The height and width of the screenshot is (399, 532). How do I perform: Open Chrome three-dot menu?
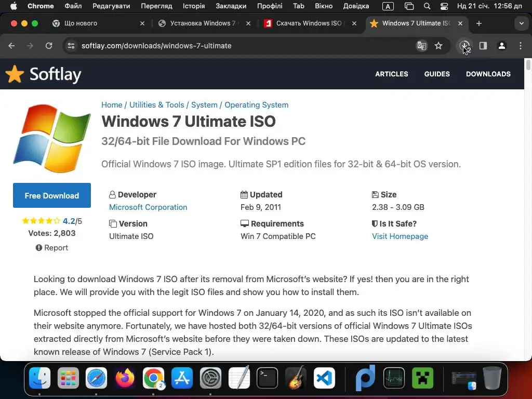pos(521,46)
